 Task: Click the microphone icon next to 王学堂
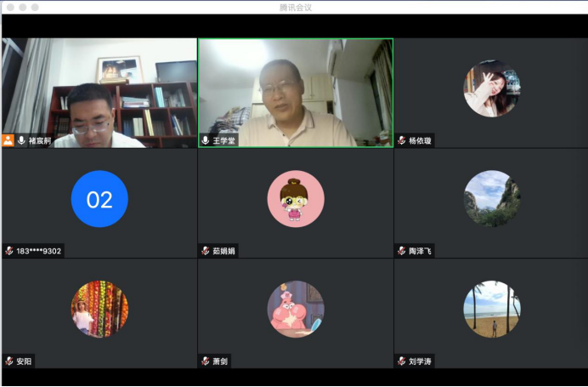pyautogui.click(x=205, y=140)
